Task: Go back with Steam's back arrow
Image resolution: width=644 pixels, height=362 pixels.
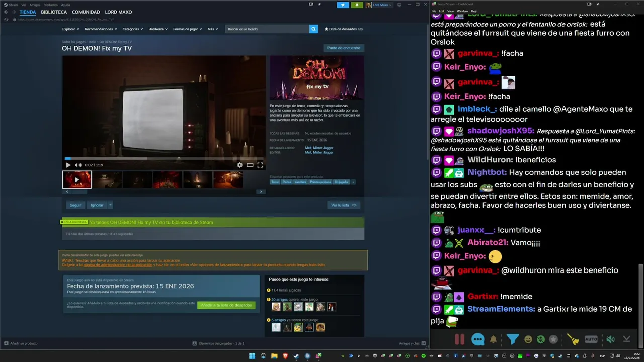Action: tap(6, 12)
